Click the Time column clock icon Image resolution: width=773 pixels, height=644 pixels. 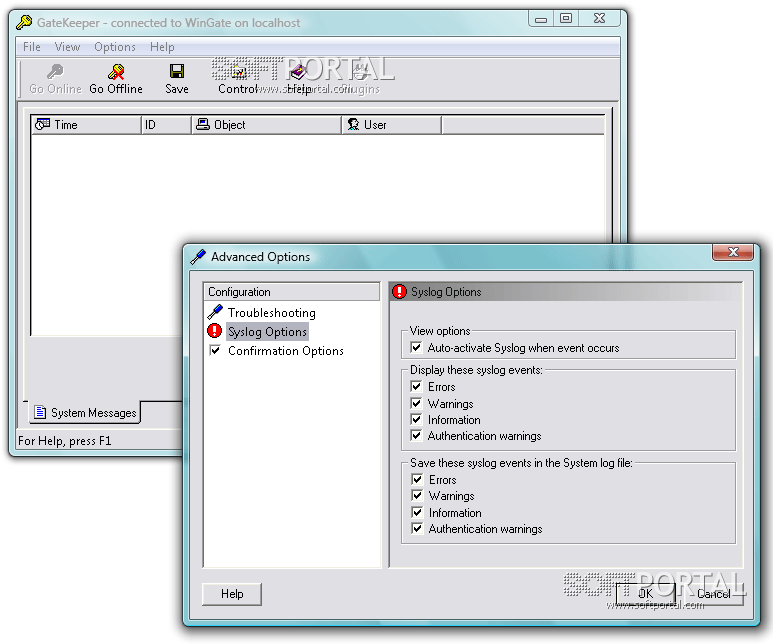pyautogui.click(x=42, y=124)
